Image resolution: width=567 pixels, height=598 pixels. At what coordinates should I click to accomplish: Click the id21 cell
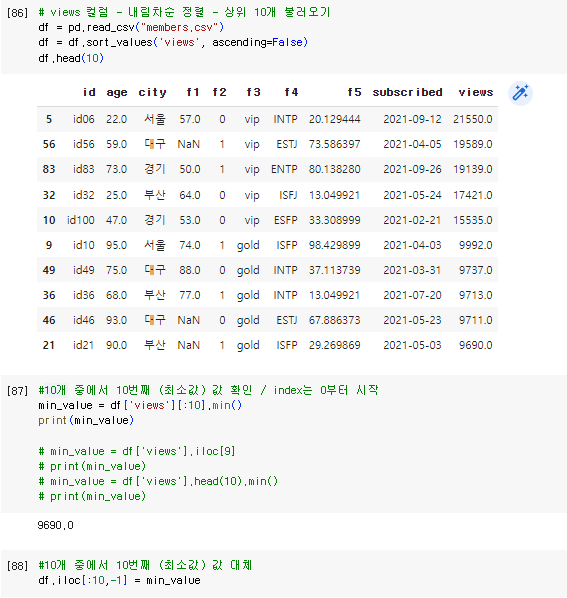pos(84,346)
